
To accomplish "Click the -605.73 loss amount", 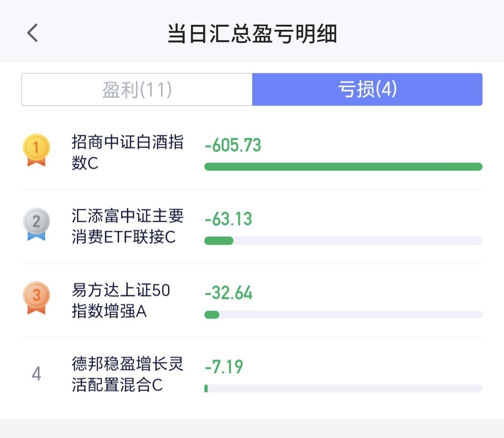I will [x=233, y=145].
